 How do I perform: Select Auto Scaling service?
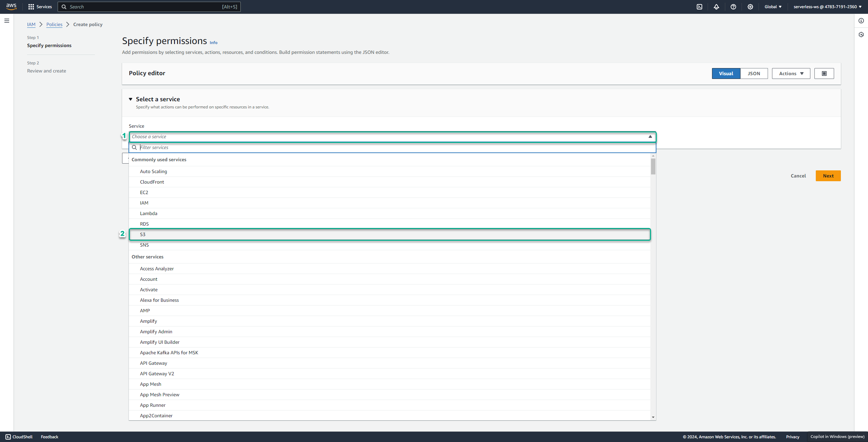pos(390,171)
